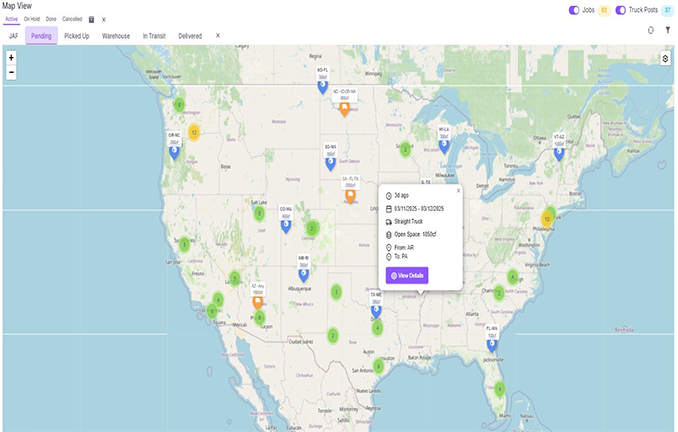Toggle the Truck Posts switch

tap(621, 10)
